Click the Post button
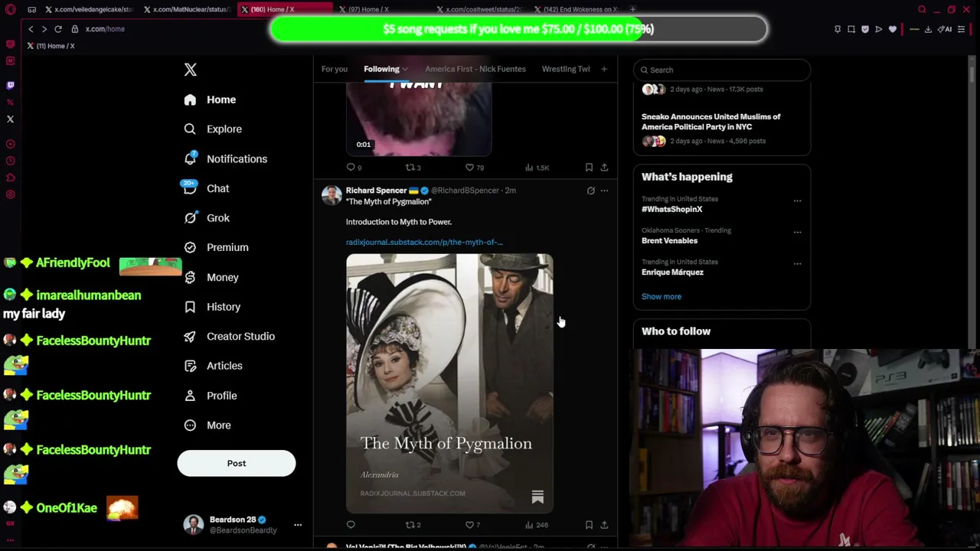Image resolution: width=980 pixels, height=551 pixels. point(237,463)
